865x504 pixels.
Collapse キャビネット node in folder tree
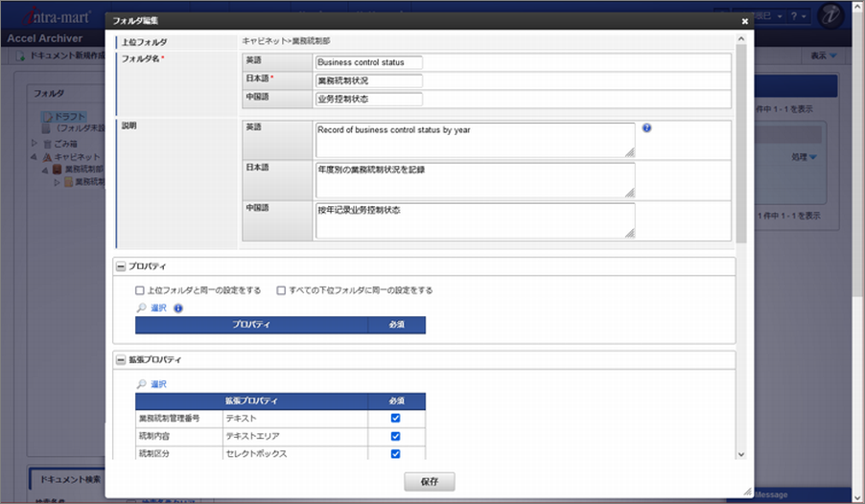coord(35,157)
